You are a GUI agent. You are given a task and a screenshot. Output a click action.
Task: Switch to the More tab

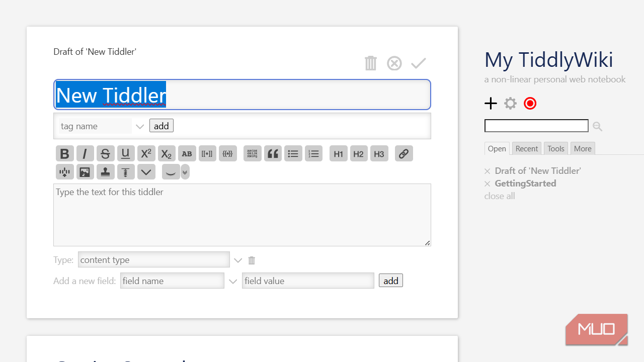tap(583, 148)
